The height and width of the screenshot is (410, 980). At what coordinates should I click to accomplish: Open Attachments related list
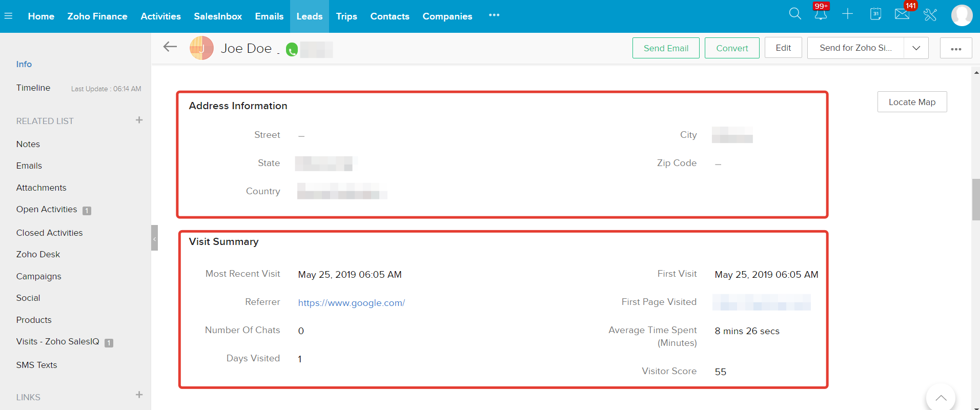pos(42,188)
